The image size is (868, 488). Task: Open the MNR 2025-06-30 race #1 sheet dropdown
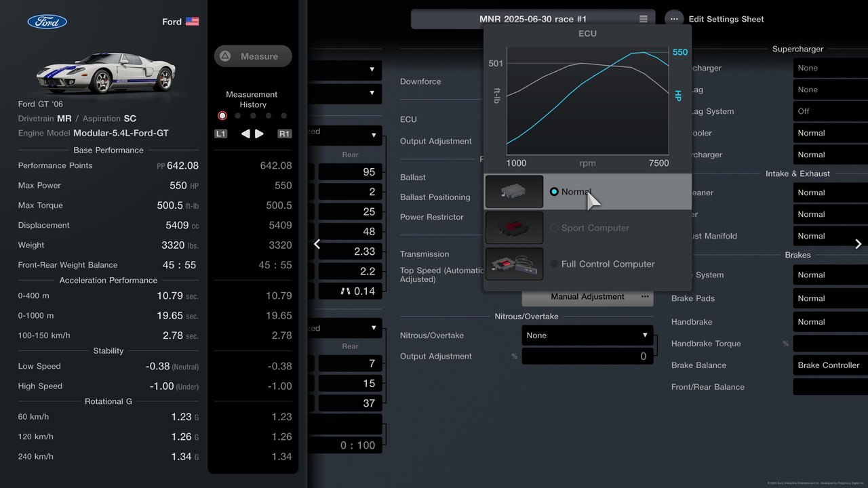pyautogui.click(x=533, y=19)
